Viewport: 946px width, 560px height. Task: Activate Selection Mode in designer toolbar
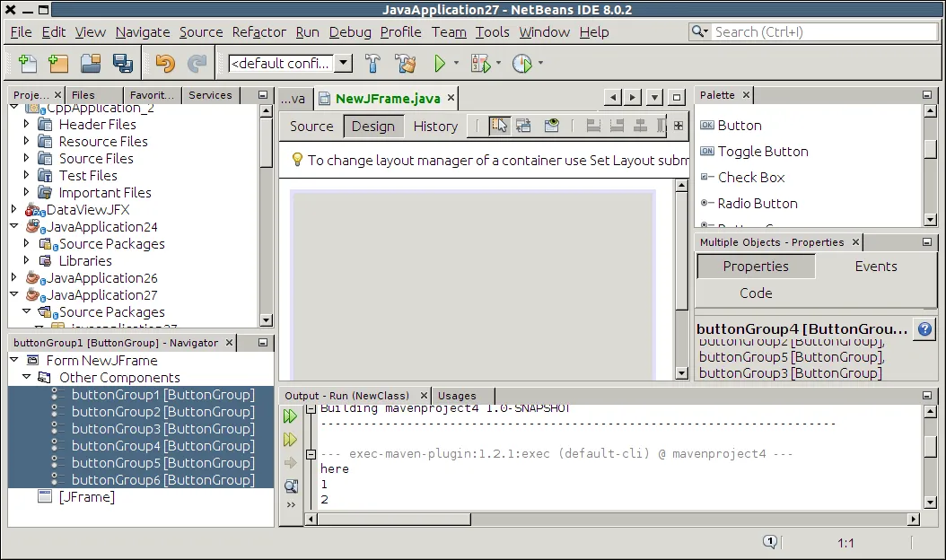click(499, 126)
